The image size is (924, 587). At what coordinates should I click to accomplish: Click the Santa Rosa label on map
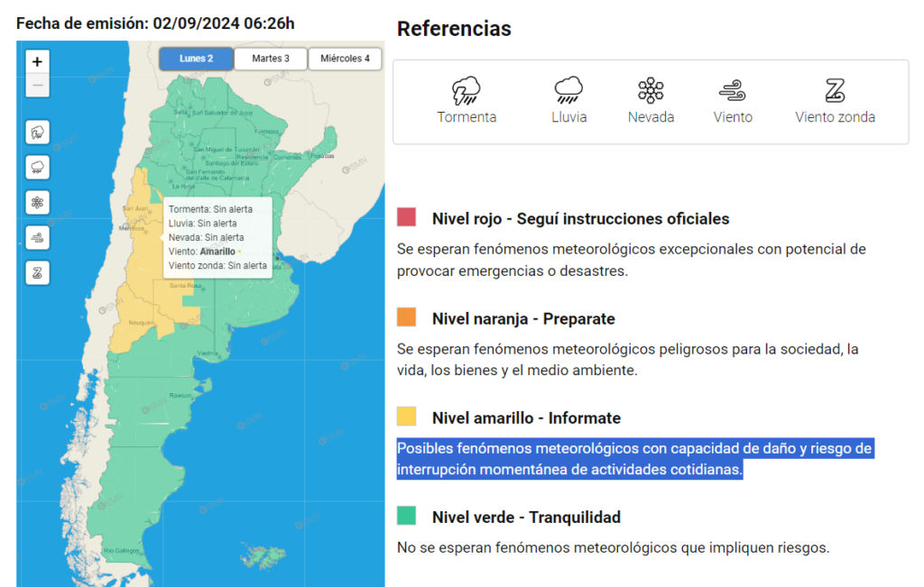[x=185, y=286]
